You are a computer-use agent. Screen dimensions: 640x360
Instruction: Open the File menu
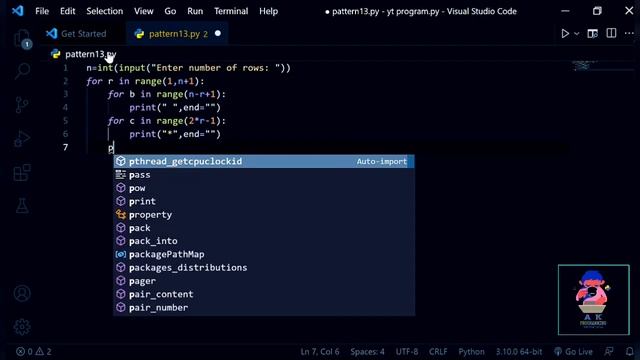pyautogui.click(x=42, y=11)
